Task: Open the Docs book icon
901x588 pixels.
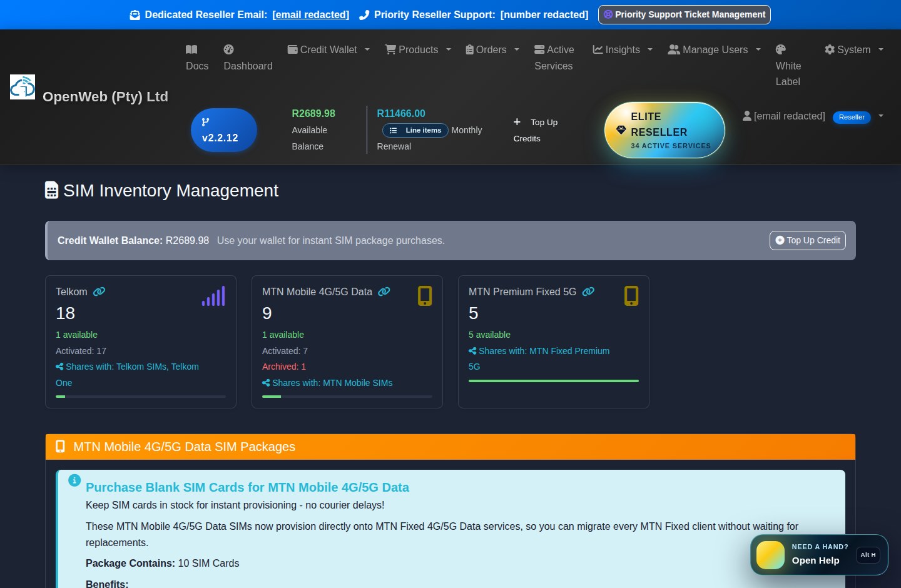Action: (191, 49)
